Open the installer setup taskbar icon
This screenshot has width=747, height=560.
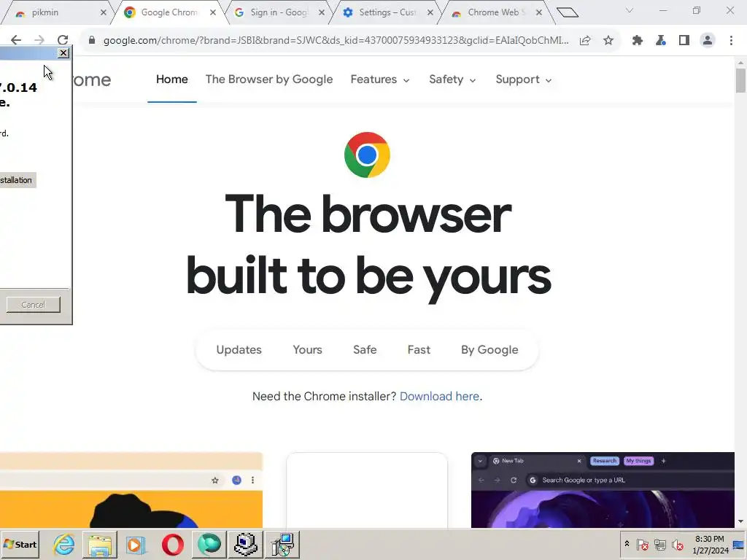[x=282, y=544]
